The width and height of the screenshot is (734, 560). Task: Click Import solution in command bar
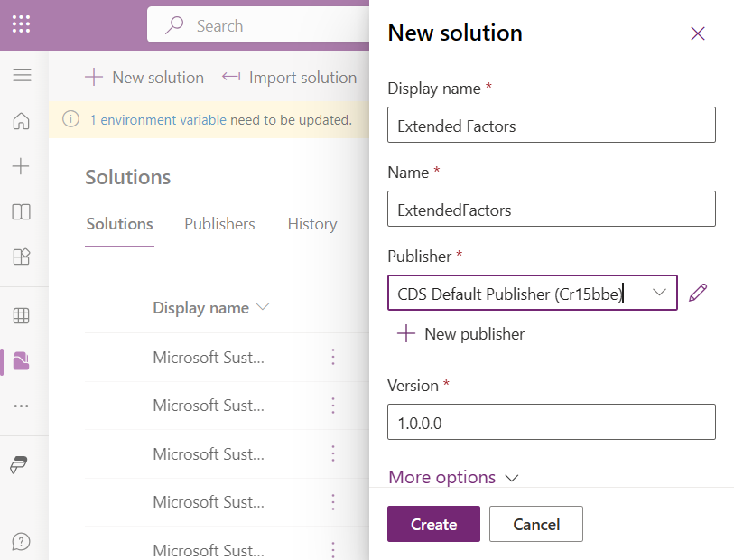point(289,78)
